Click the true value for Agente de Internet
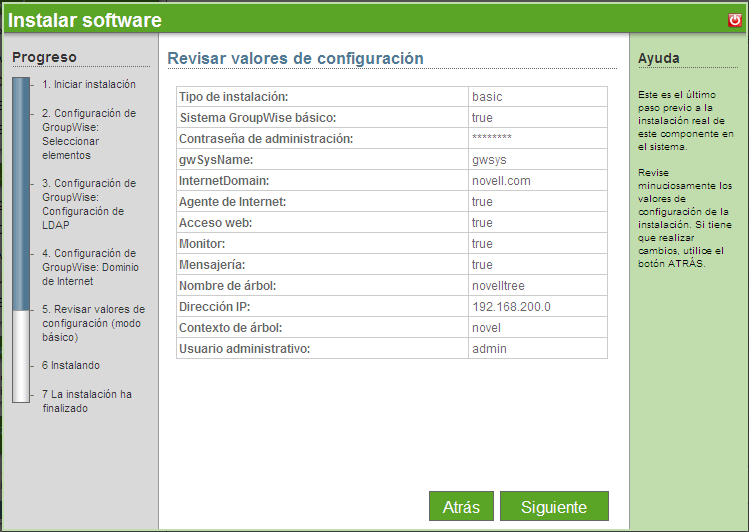 (x=482, y=202)
